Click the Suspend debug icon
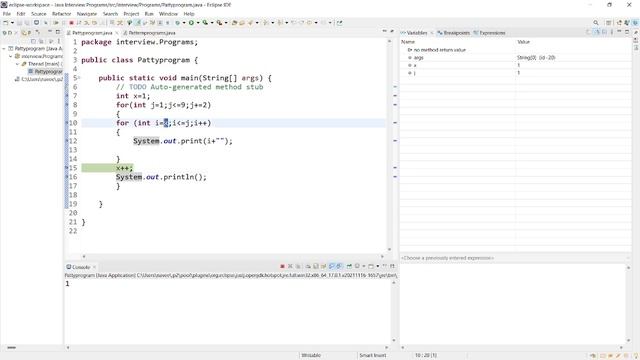The image size is (640, 360). click(x=63, y=23)
